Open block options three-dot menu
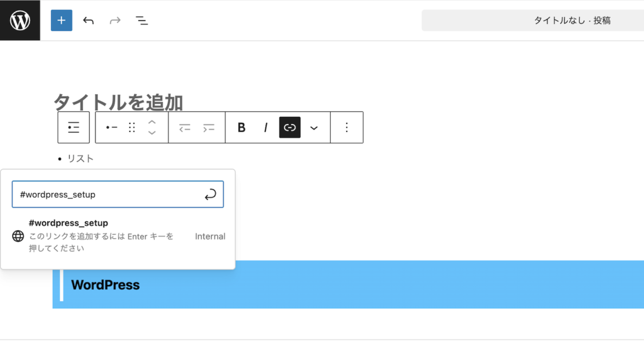Screen dimensions: 644x344 click(x=347, y=127)
